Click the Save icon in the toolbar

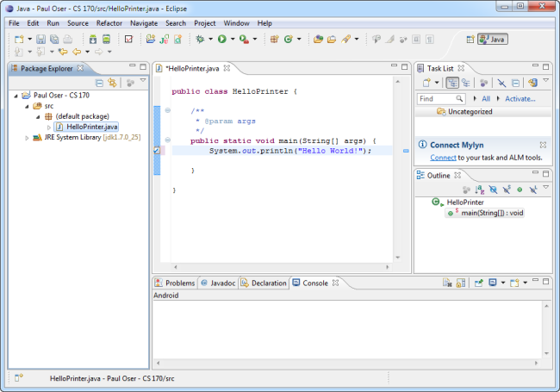click(41, 40)
